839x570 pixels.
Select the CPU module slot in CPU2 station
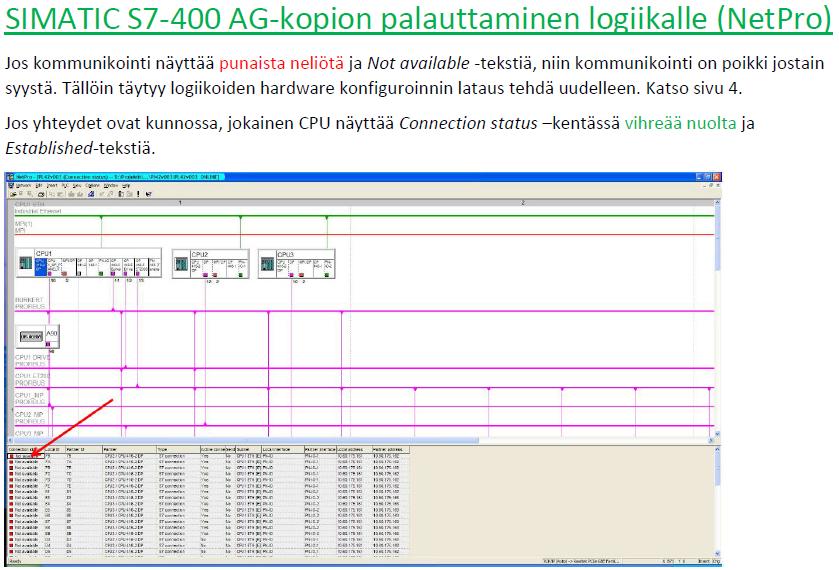tap(196, 267)
